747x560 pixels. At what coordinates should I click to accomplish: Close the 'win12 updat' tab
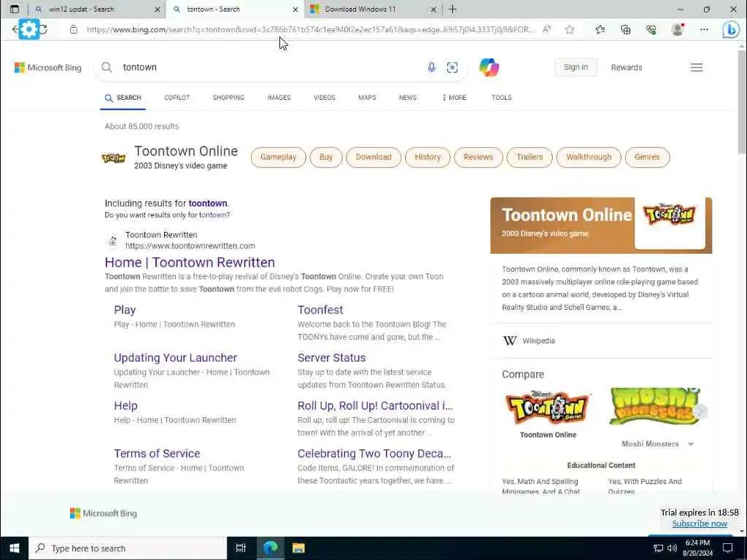(x=158, y=9)
